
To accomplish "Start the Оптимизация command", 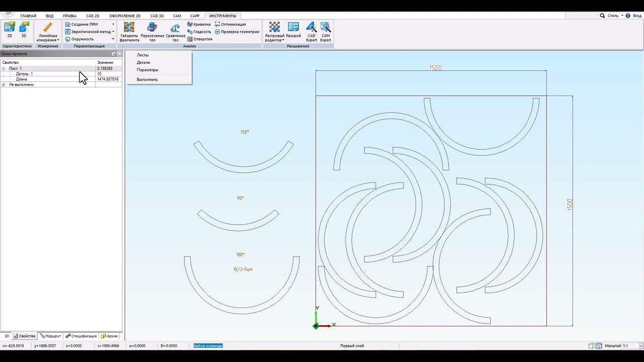I will pos(230,24).
